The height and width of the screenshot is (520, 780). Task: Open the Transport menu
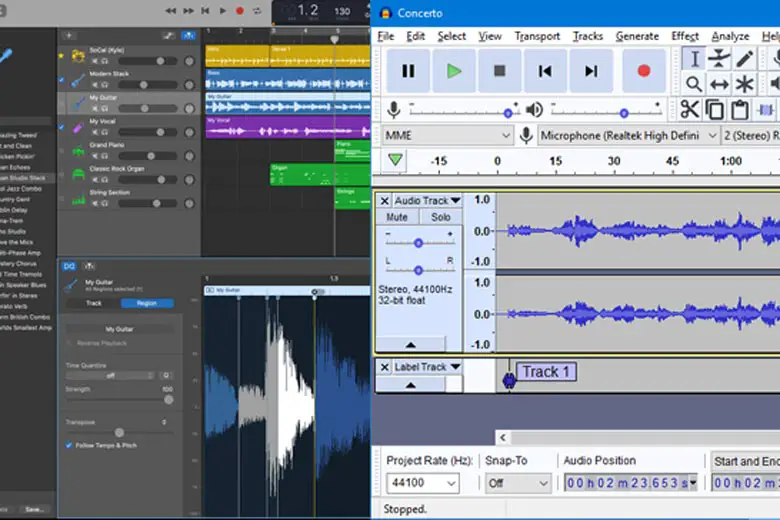coord(537,36)
